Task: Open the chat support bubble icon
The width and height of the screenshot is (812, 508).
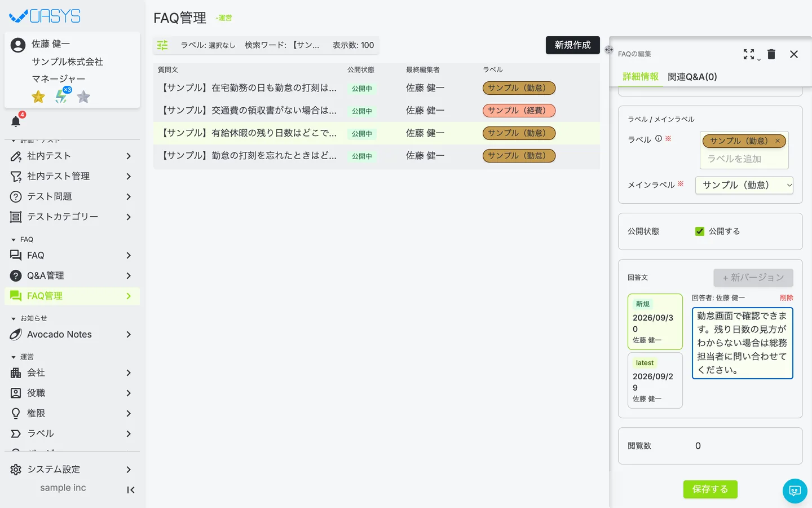Action: click(795, 491)
